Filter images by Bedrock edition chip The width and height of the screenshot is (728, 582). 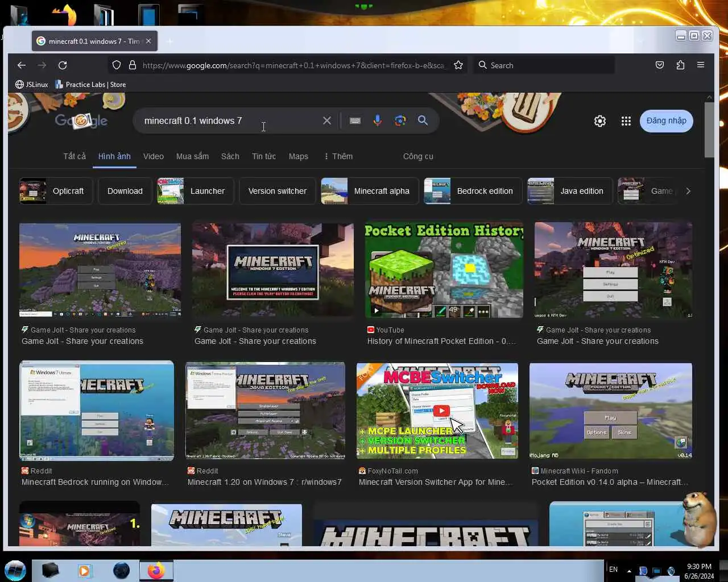click(473, 191)
